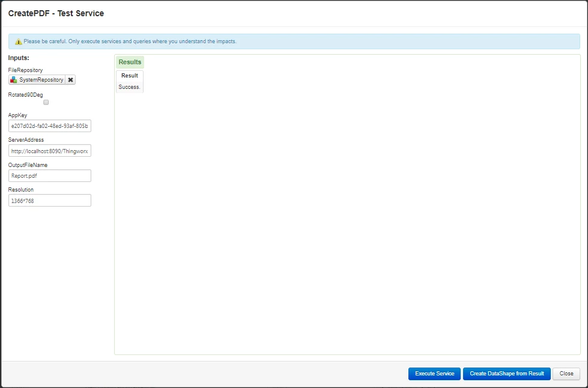This screenshot has width=588, height=388.
Task: Close the Test Service dialog
Action: [x=566, y=374]
